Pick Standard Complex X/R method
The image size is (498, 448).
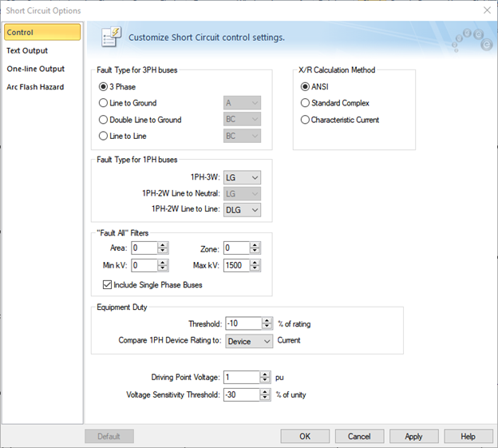[x=306, y=103]
